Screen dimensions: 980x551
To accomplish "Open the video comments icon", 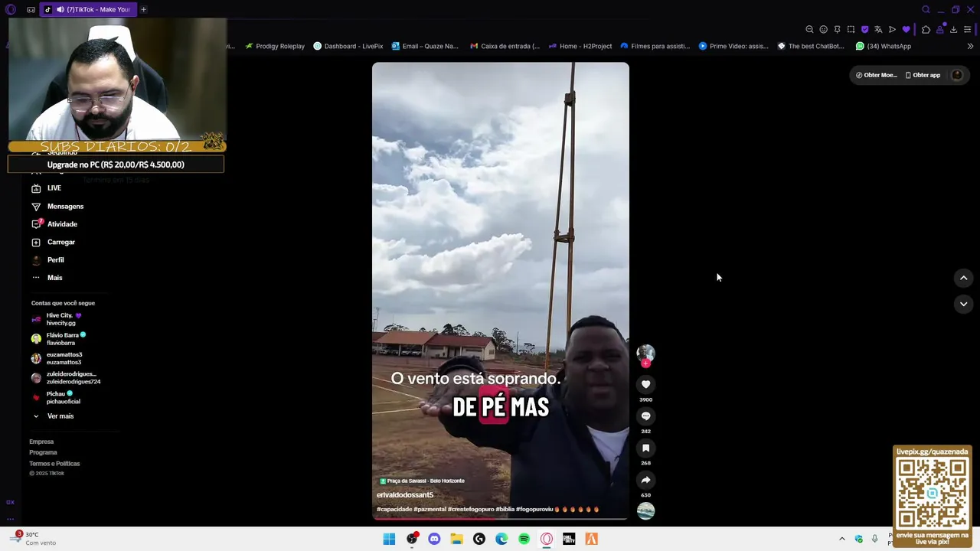I will point(645,416).
